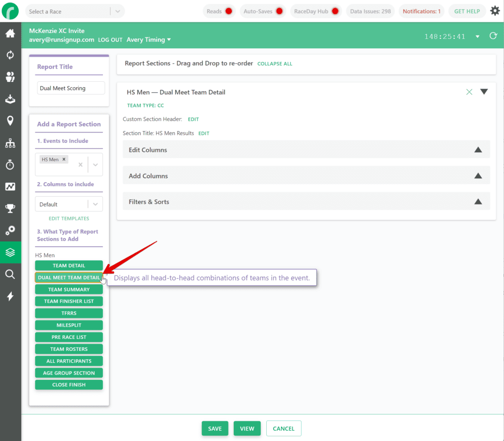
Task: Click the Data Issues: 298 pill
Action: pos(370,11)
